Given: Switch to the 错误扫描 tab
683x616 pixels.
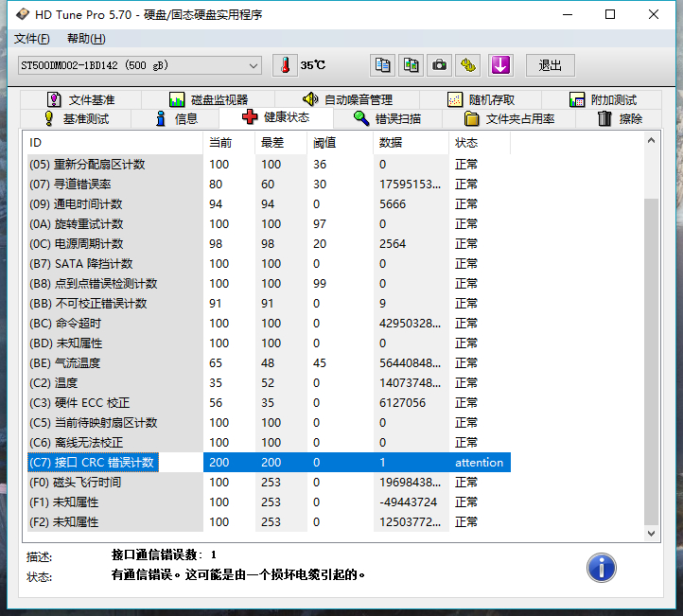Looking at the screenshot, I should tap(388, 118).
